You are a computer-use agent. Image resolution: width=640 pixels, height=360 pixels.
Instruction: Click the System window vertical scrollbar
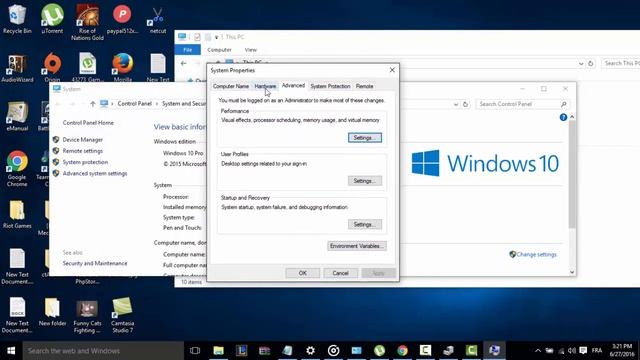572,175
